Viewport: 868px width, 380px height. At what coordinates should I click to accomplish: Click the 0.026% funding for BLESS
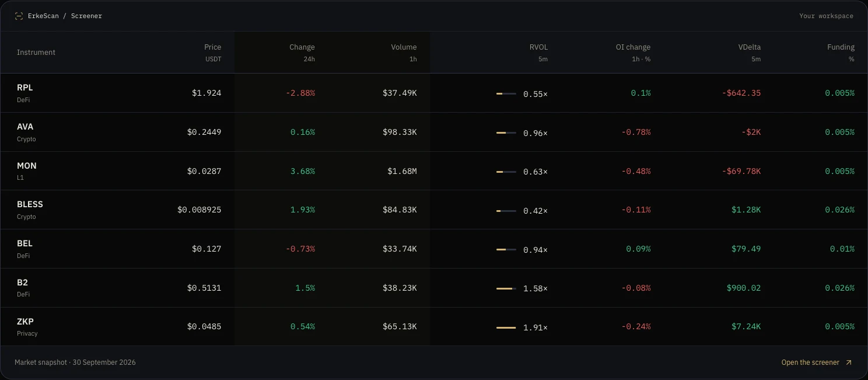(839, 210)
